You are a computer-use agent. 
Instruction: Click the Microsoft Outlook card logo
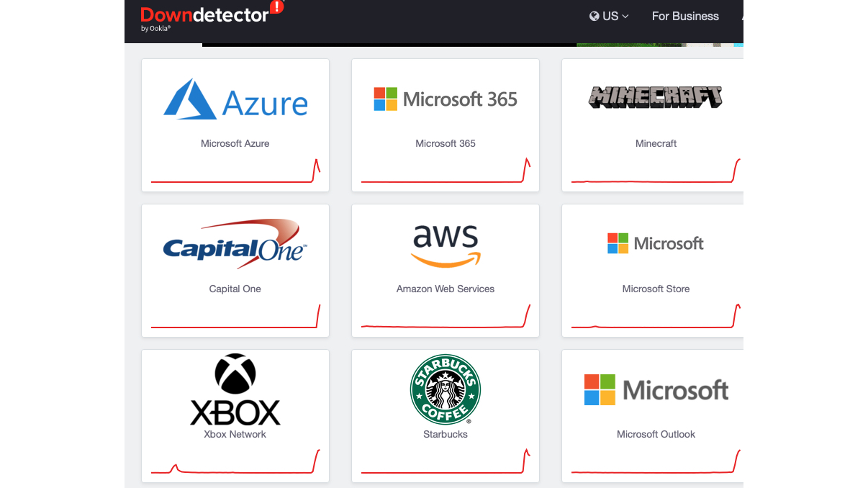(x=656, y=389)
